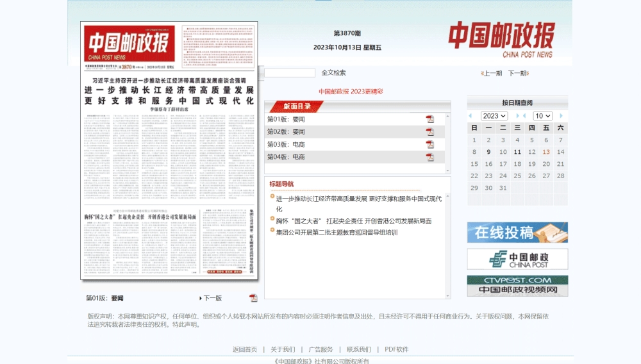
Task: Click 在线投稿 banner
Action: pyautogui.click(x=517, y=233)
